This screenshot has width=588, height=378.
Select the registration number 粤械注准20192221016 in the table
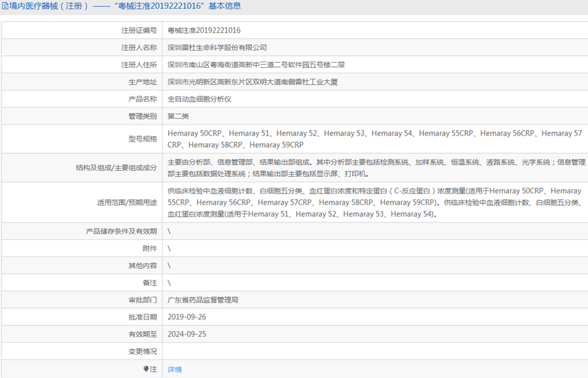pos(204,30)
